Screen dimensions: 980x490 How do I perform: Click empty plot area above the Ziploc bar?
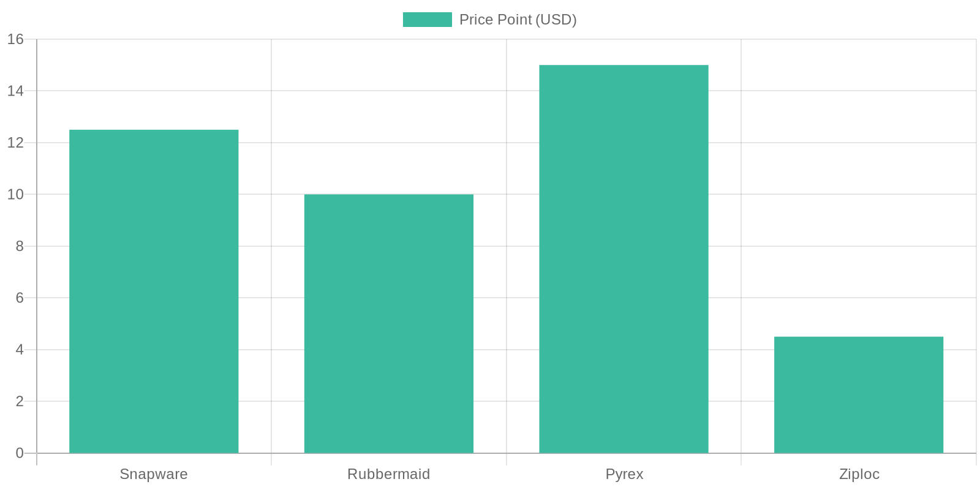858,184
